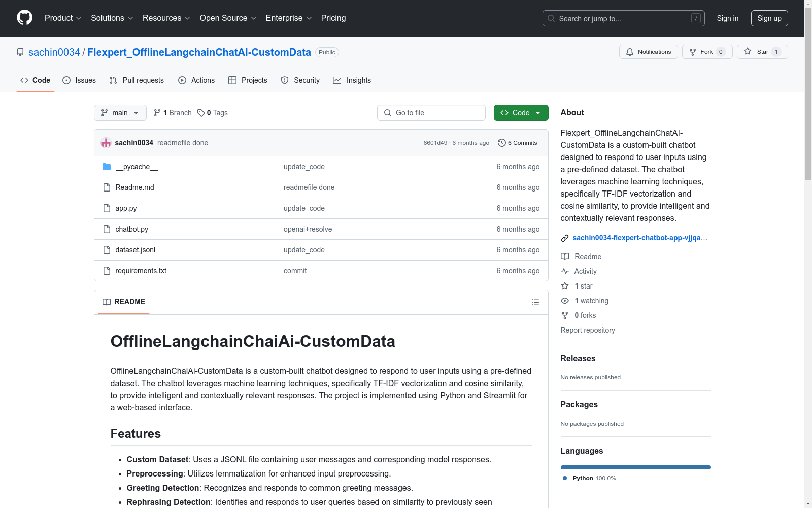Click the 6601d49 commit hash
812x508 pixels.
coord(435,143)
